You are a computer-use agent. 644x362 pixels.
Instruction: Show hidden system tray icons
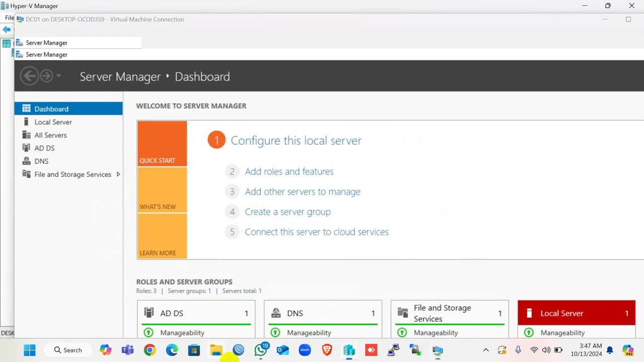[486, 350]
